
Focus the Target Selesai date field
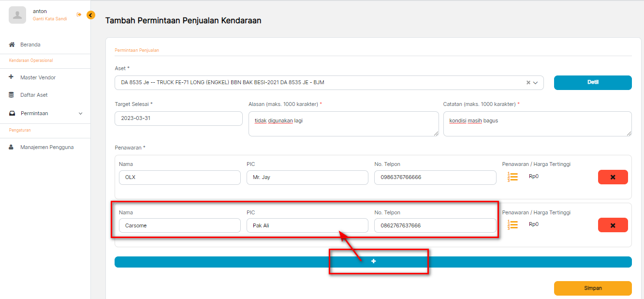[178, 119]
